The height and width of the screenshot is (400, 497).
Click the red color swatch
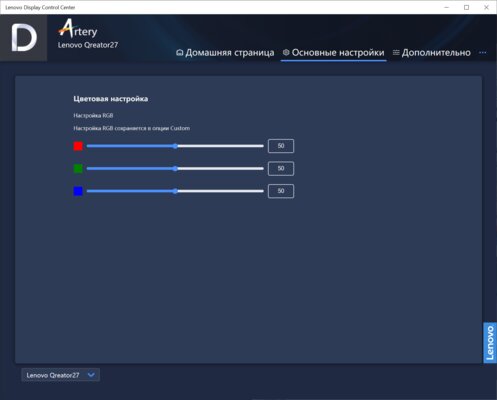(78, 146)
